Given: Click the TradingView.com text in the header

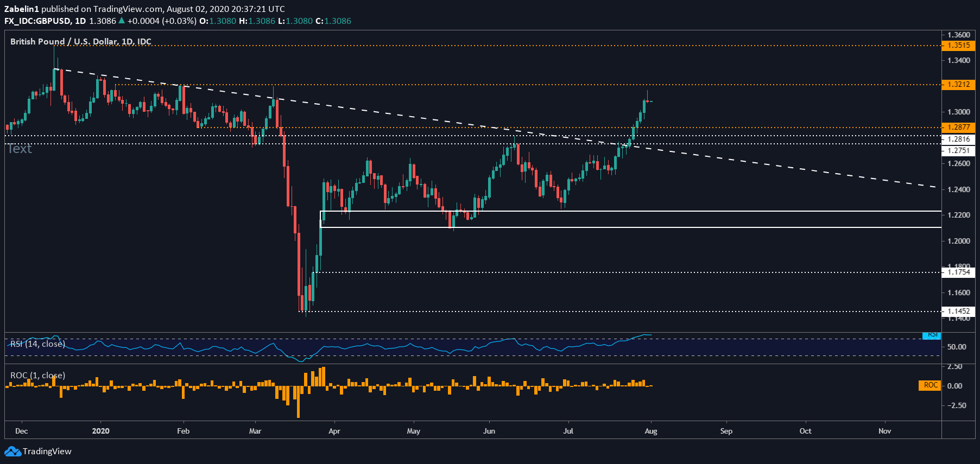Looking at the screenshot, I should pyautogui.click(x=128, y=9).
